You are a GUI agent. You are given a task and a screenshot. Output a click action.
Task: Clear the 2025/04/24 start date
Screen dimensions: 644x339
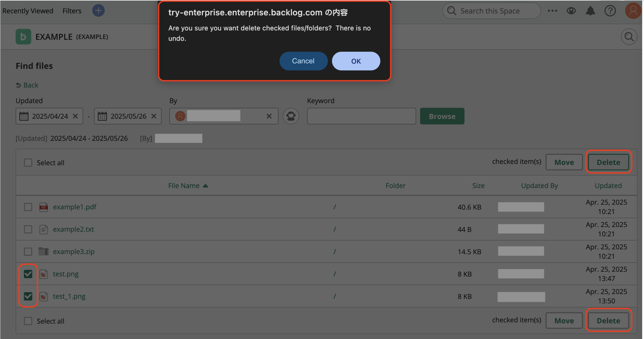pyautogui.click(x=75, y=116)
